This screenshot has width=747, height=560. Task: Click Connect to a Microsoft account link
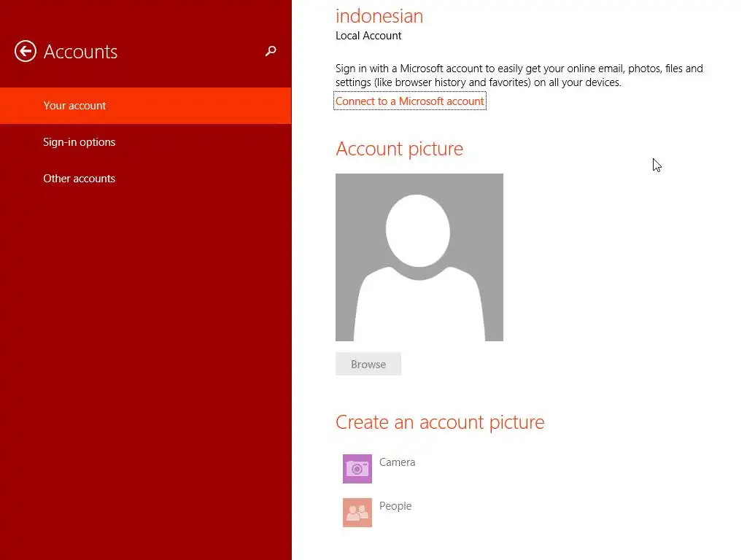(410, 101)
